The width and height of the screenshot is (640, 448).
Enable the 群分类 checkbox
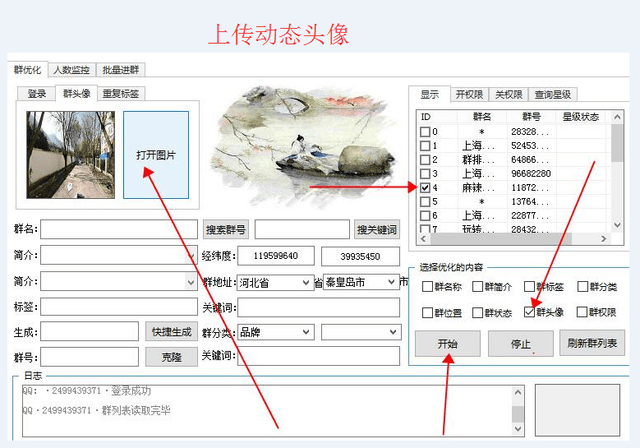[x=582, y=286]
